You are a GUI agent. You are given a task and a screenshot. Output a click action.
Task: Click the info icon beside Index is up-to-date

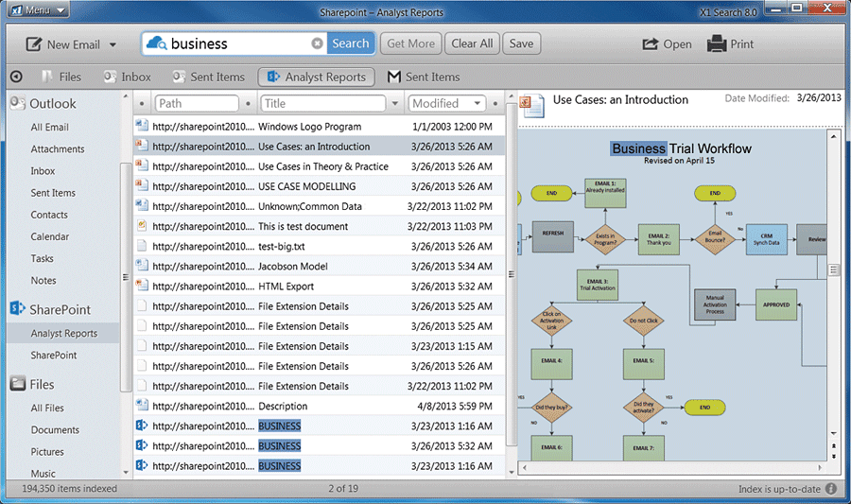[831, 489]
